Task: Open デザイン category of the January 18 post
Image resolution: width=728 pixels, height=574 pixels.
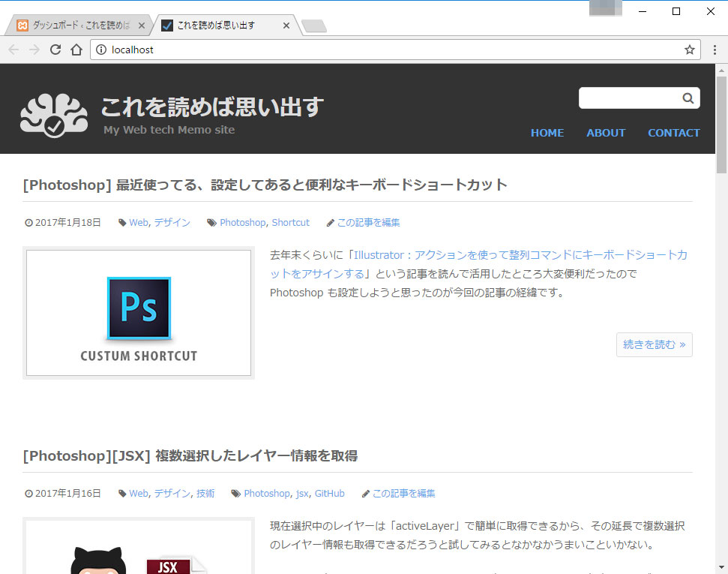Action: pyautogui.click(x=172, y=223)
